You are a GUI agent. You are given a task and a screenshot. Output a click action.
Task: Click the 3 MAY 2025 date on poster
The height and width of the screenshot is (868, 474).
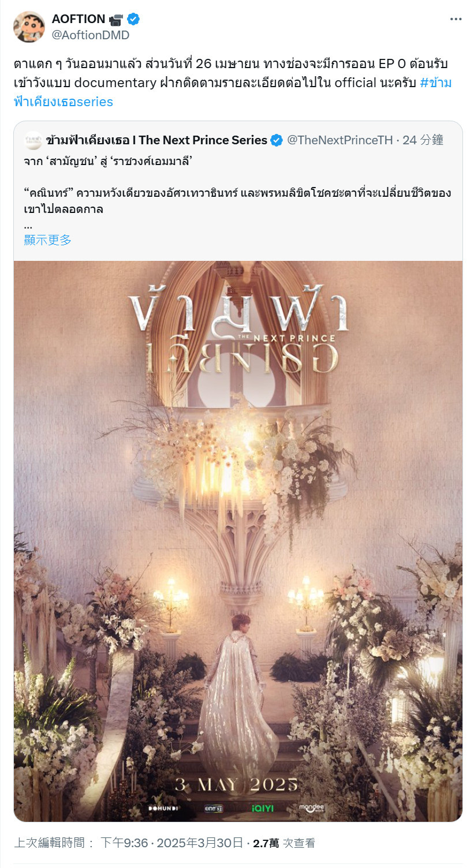pos(237,785)
